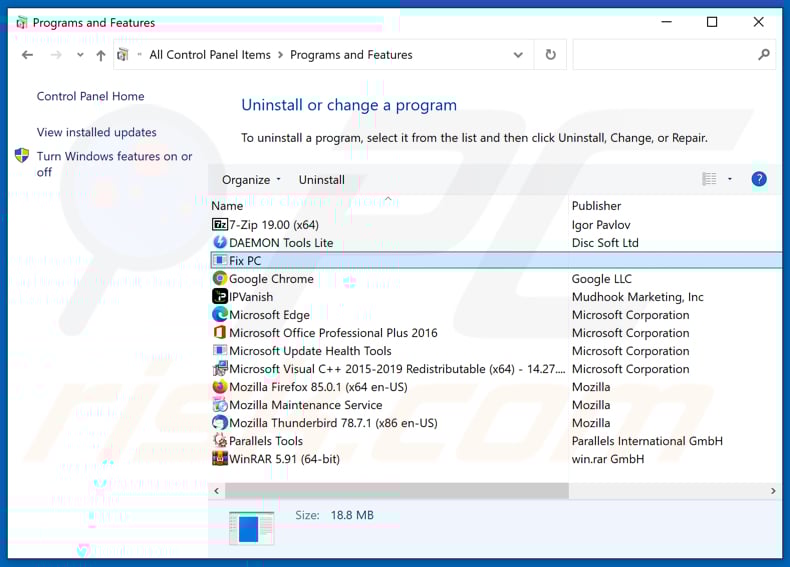Click the search box in Programs and Features
This screenshot has height=567, width=790.
tap(665, 55)
